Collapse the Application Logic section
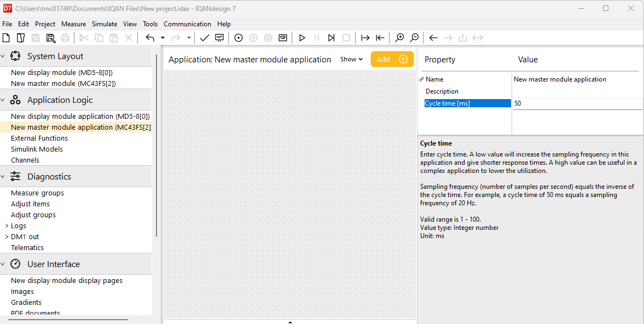 [3, 100]
